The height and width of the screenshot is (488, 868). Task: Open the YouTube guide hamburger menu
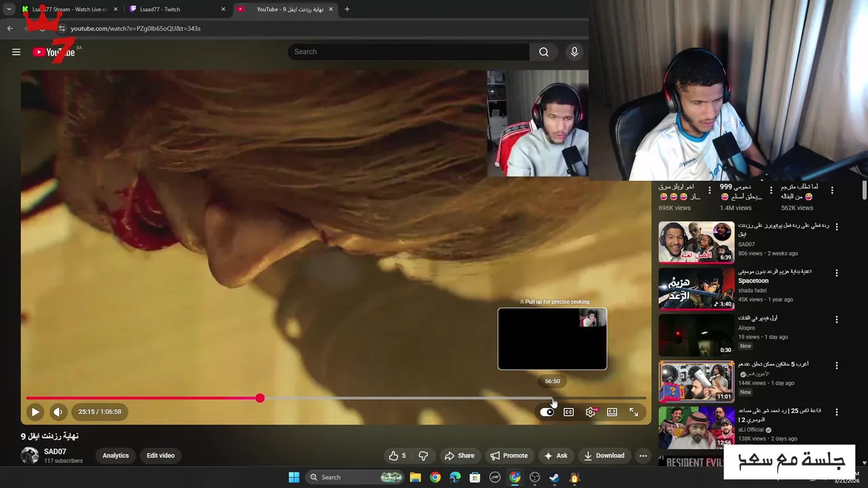coord(16,52)
